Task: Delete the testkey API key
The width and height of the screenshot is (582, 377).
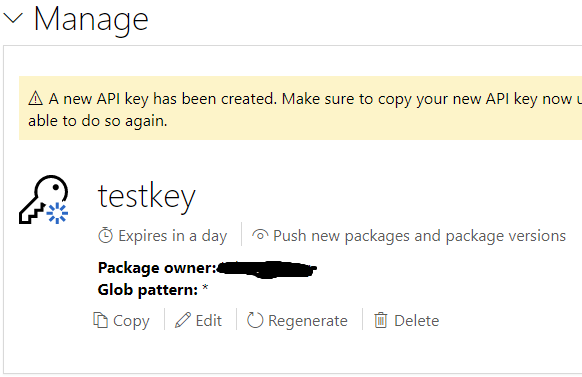Action: 406,321
